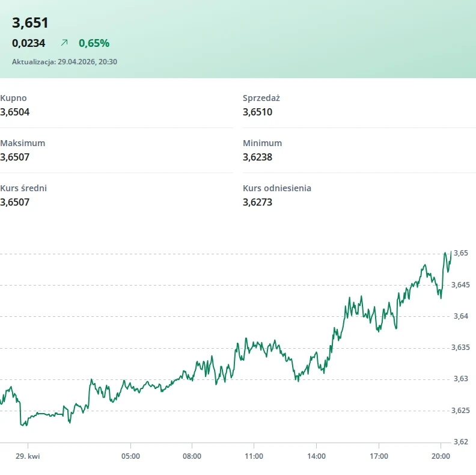476x475 pixels.
Task: Click the Maksimum label
Action: click(x=23, y=143)
